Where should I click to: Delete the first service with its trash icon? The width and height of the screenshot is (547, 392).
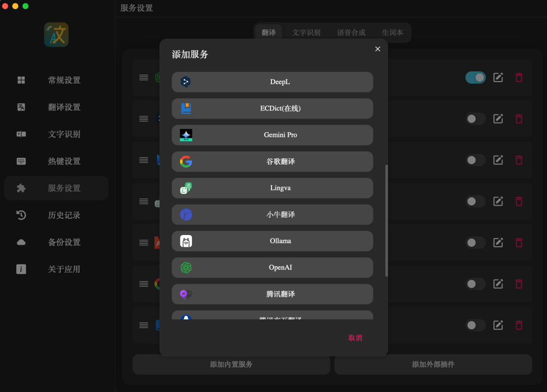click(x=519, y=77)
